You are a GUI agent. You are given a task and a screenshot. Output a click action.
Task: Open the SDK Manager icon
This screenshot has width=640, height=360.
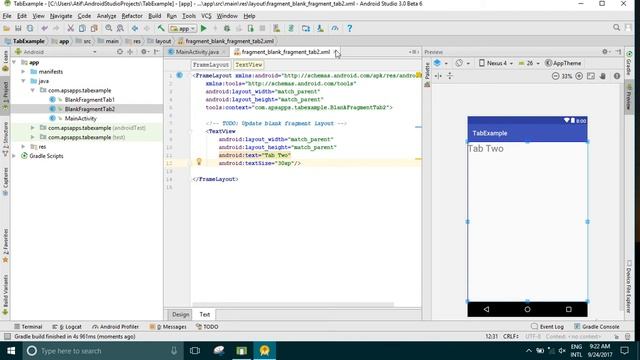click(320, 29)
